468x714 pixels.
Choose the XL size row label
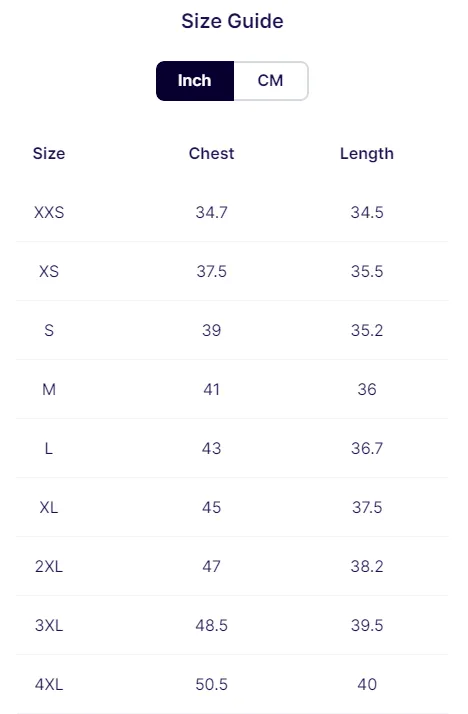point(49,507)
